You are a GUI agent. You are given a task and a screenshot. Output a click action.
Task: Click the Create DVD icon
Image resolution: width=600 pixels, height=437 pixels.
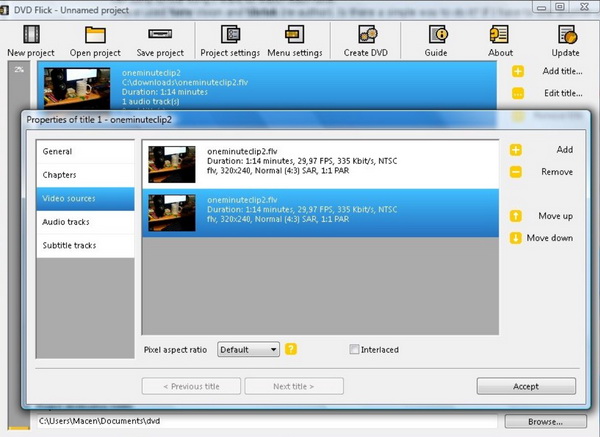coord(366,34)
